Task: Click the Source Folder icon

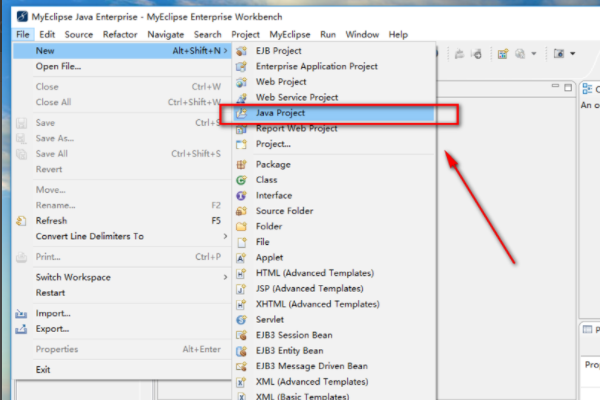Action: click(x=241, y=211)
